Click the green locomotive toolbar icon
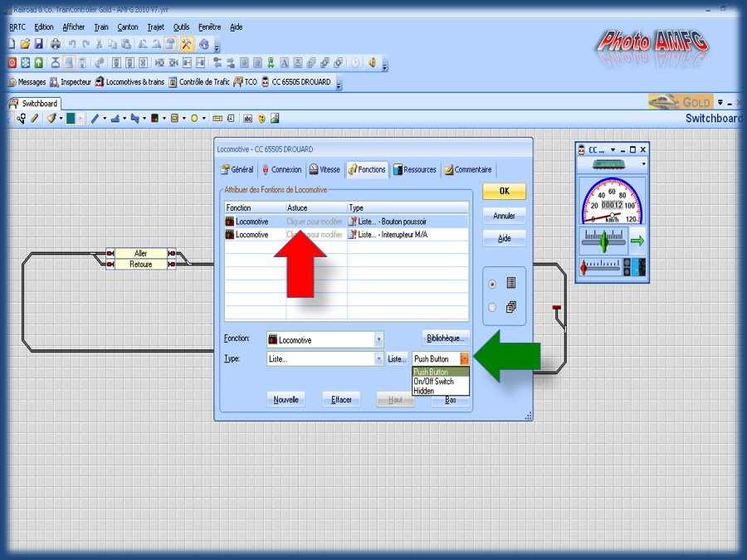The width and height of the screenshot is (747, 560). (271, 62)
